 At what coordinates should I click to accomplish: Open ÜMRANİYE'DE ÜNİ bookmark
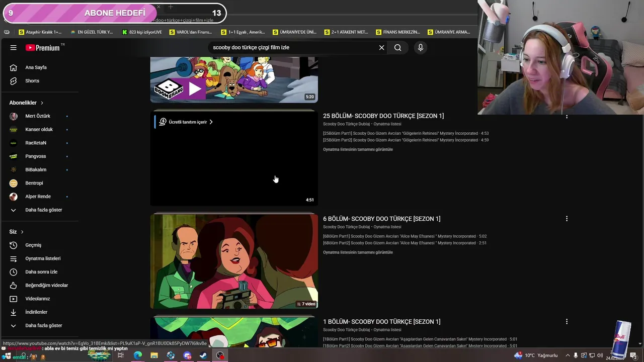(295, 32)
